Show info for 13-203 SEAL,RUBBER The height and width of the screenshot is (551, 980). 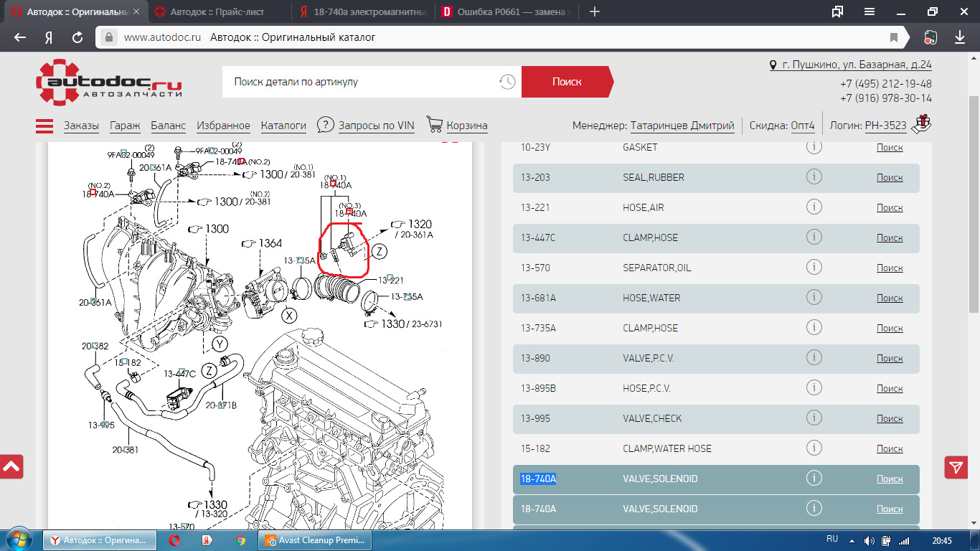click(814, 176)
